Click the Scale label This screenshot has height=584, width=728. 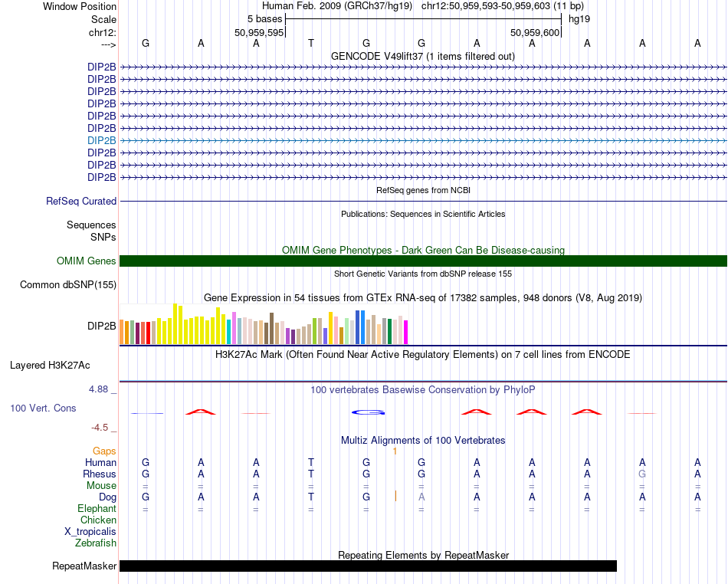(x=103, y=19)
